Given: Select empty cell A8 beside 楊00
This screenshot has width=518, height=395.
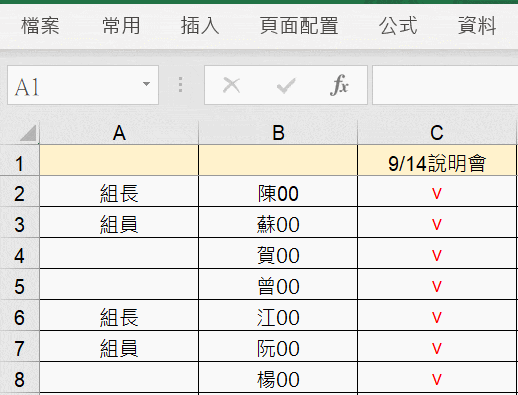Looking at the screenshot, I should [x=119, y=377].
